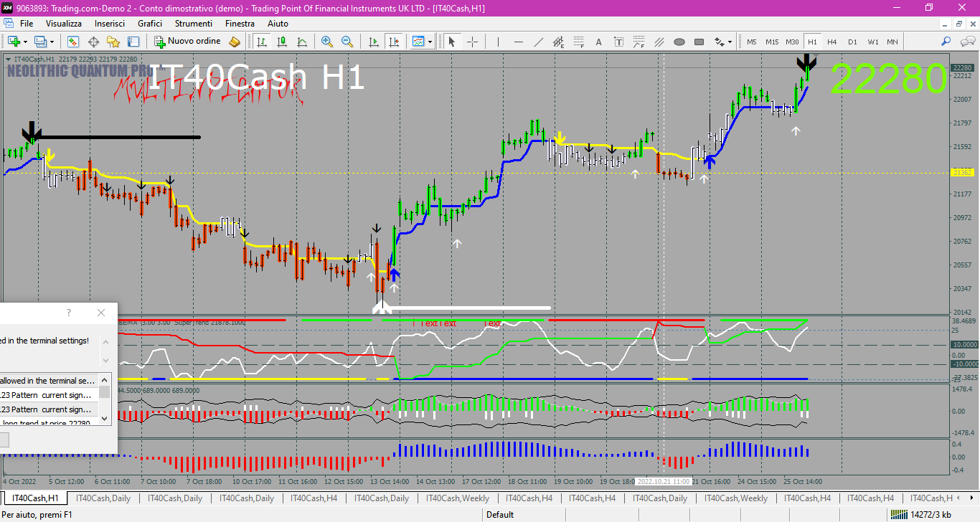Select the Fibonacci arcs tool
This screenshot has width=980, height=522.
pyautogui.click(x=639, y=42)
